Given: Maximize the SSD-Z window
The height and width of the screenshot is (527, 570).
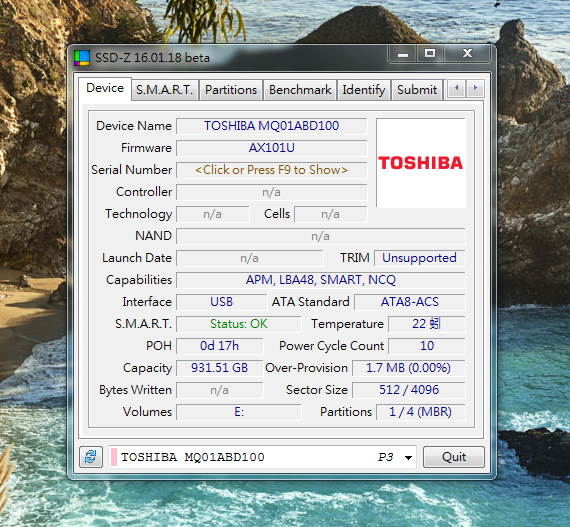Looking at the screenshot, I should 430,54.
